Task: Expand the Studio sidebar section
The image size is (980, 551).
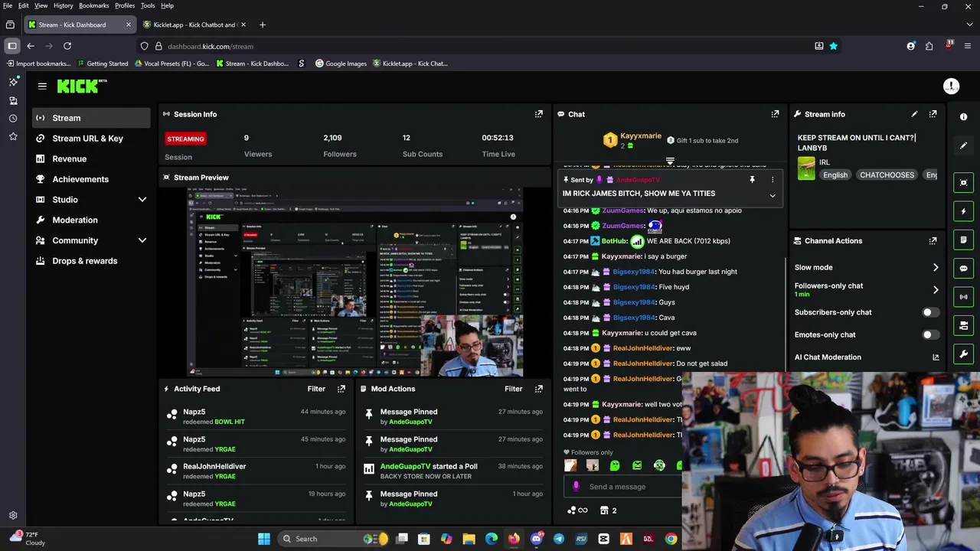Action: (142, 200)
